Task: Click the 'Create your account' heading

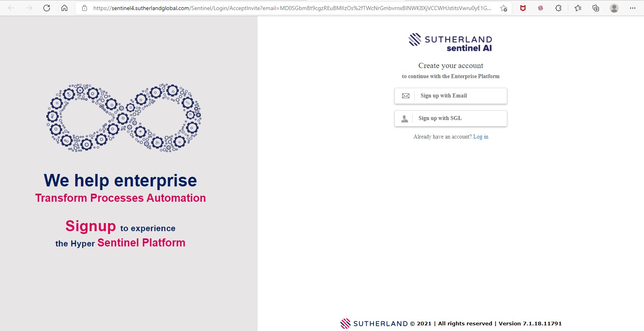Action: click(x=451, y=66)
